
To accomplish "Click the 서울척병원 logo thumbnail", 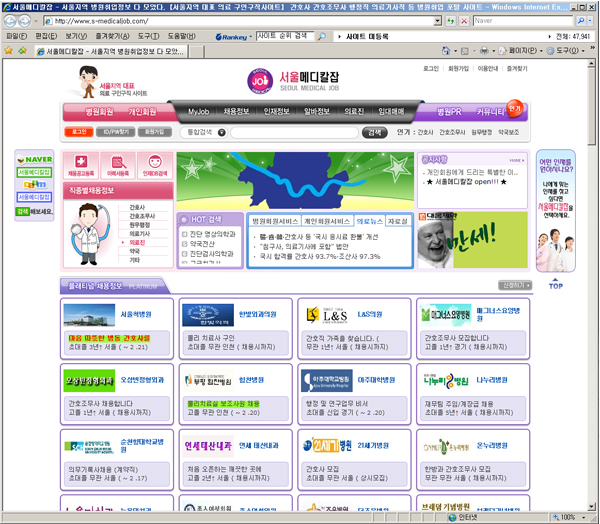I will click(x=89, y=315).
